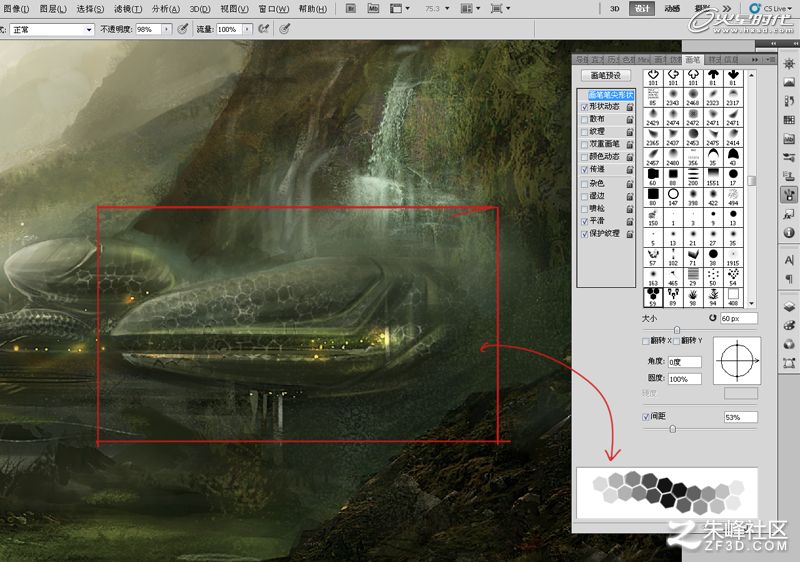The height and width of the screenshot is (562, 800).
Task: Uncheck the 传递 transfer checkbox
Action: [x=585, y=169]
